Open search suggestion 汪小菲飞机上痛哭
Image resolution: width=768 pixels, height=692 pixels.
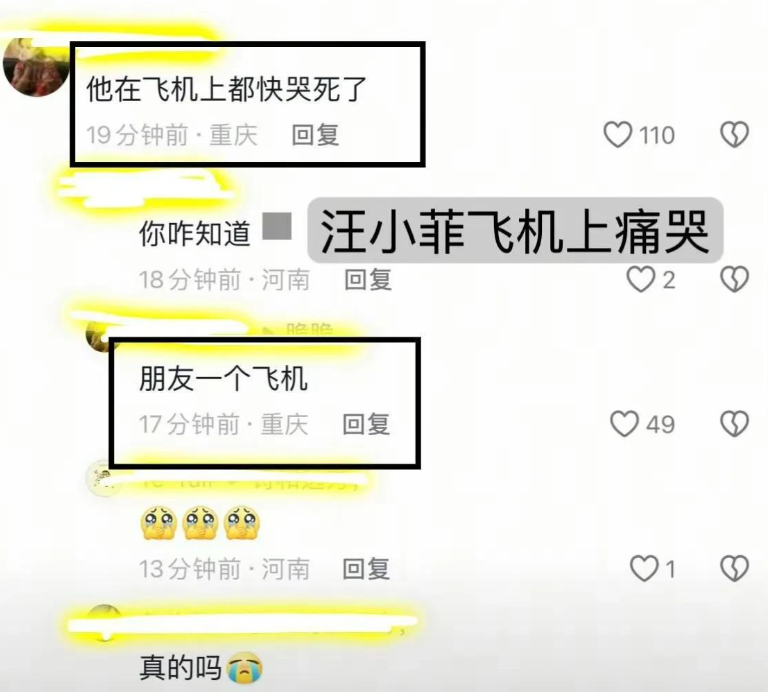[x=515, y=231]
